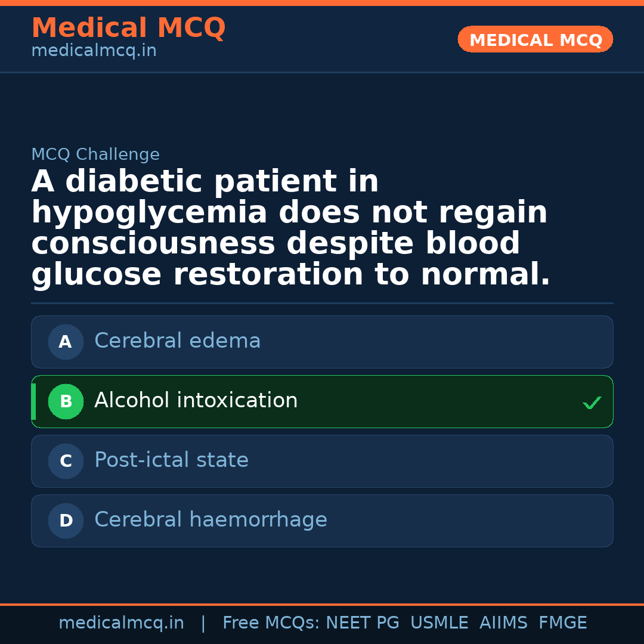Click the Medical MCQ header title
644x644 pixels.
pyautogui.click(x=128, y=28)
